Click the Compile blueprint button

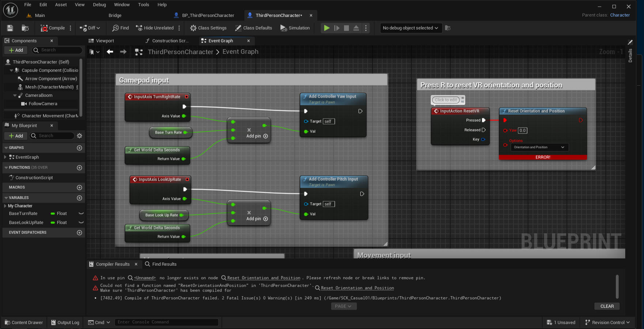pyautogui.click(x=53, y=28)
